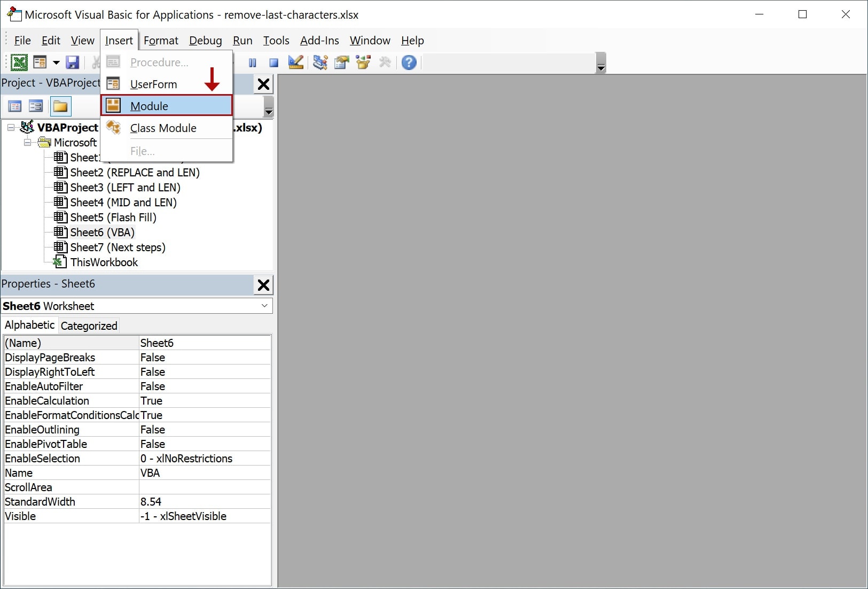This screenshot has height=589, width=868.
Task: Pause code with the Break toolbar icon
Action: point(253,63)
